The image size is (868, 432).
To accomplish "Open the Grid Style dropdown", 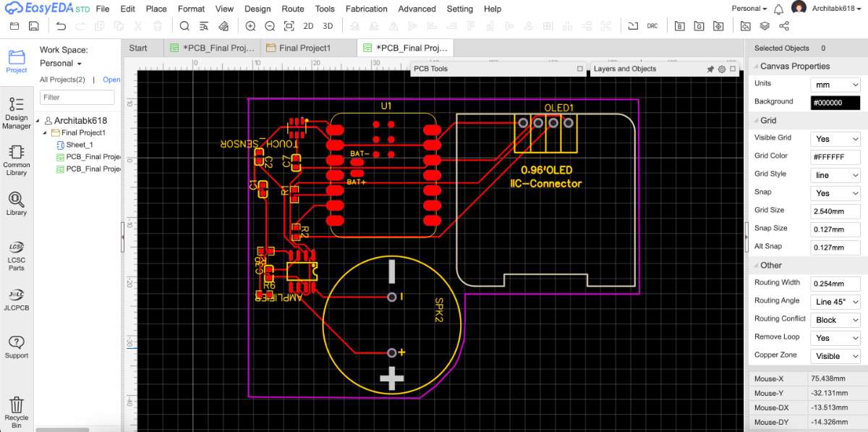I will click(x=835, y=174).
